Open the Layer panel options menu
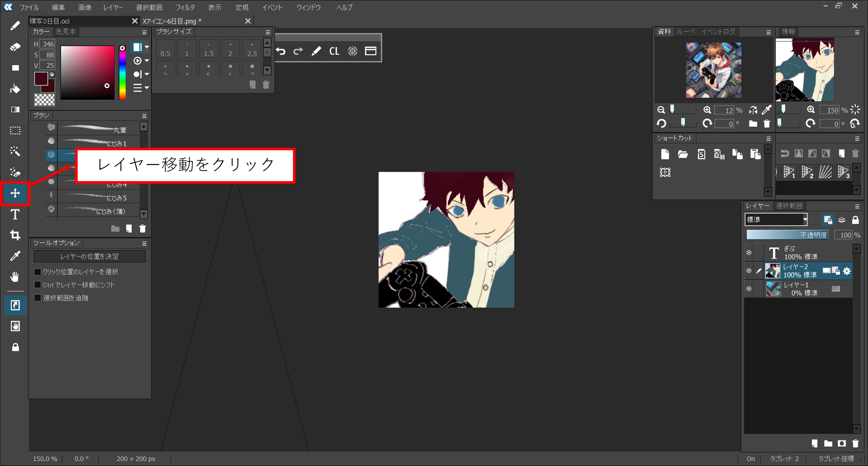868x466 pixels. pos(857,206)
